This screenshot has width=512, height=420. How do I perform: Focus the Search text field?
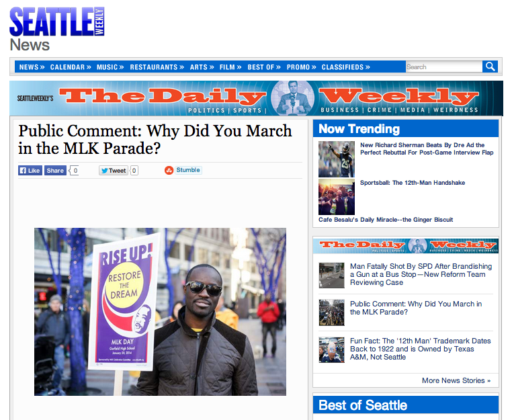coord(444,67)
